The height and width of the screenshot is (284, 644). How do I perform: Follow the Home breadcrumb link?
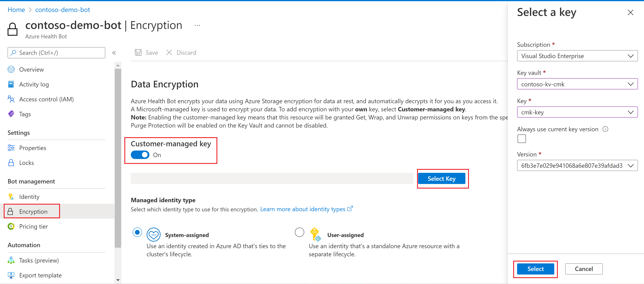click(16, 9)
